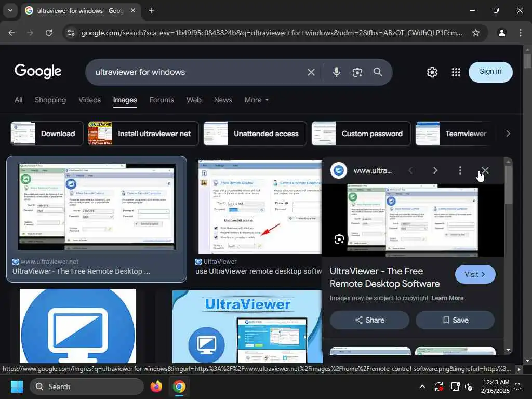
Task: Open Chrome three-dot menu
Action: (x=521, y=33)
